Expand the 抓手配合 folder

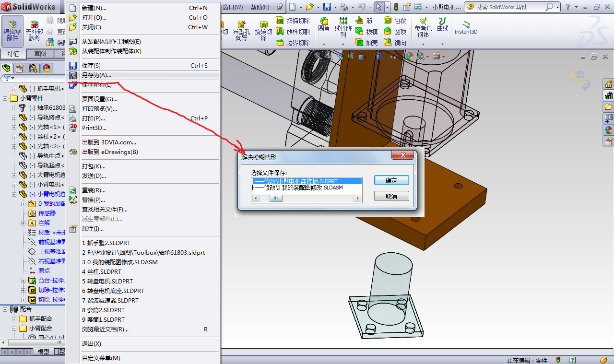[x=14, y=319]
